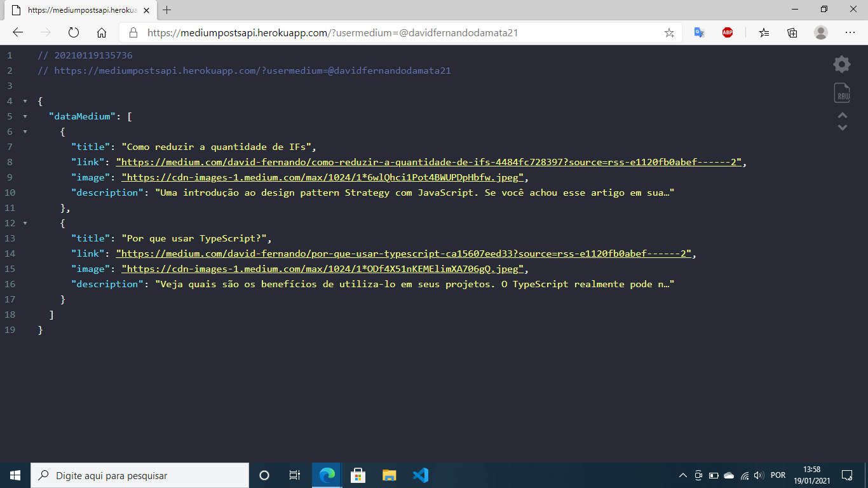The width and height of the screenshot is (868, 488).
Task: Open browser profile avatar
Action: 821,32
